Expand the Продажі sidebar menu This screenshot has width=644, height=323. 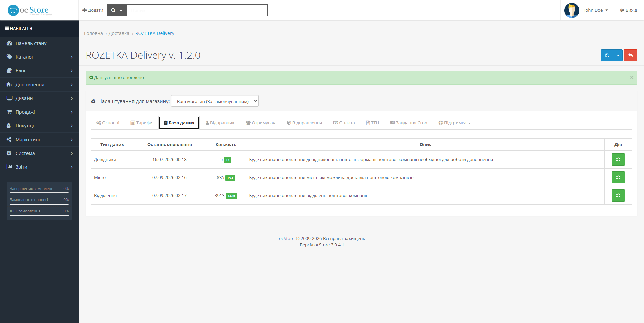click(x=39, y=112)
